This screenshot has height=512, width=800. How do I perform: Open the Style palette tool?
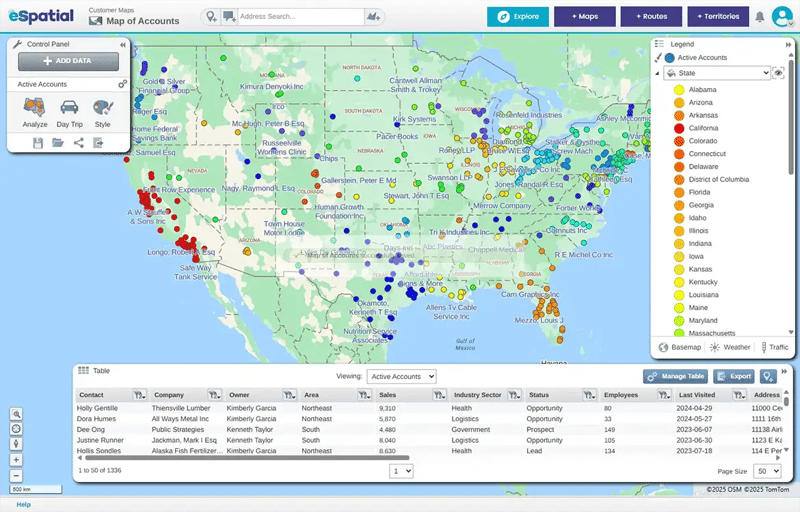pyautogui.click(x=102, y=111)
